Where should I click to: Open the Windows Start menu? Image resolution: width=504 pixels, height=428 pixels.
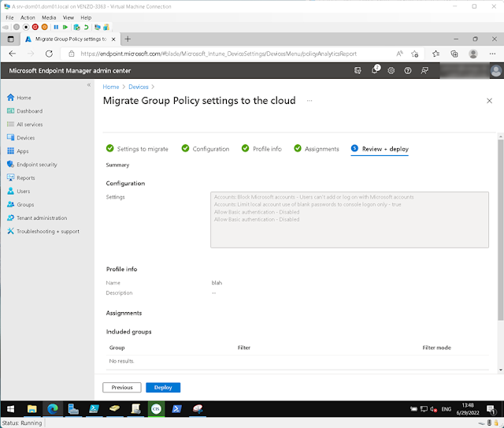10,409
